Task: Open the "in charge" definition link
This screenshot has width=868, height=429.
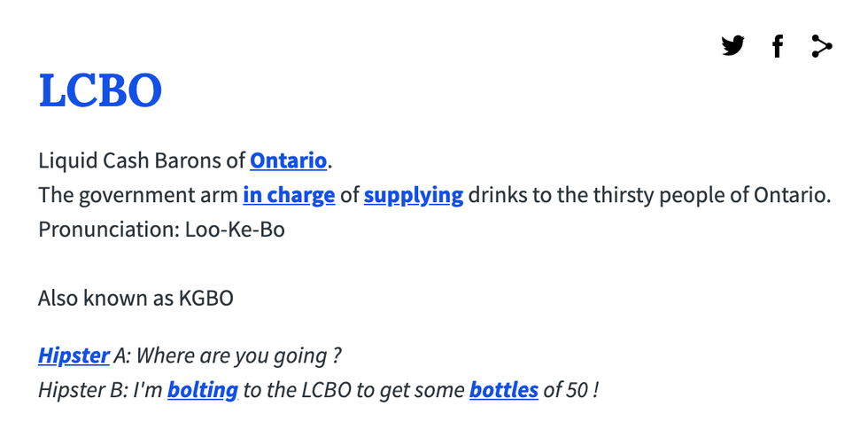Action: [289, 194]
